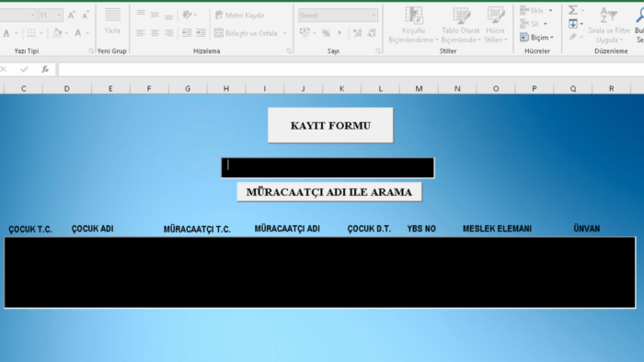Image resolution: width=644 pixels, height=362 pixels.
Task: Click the decrease font size icon
Action: 86,16
